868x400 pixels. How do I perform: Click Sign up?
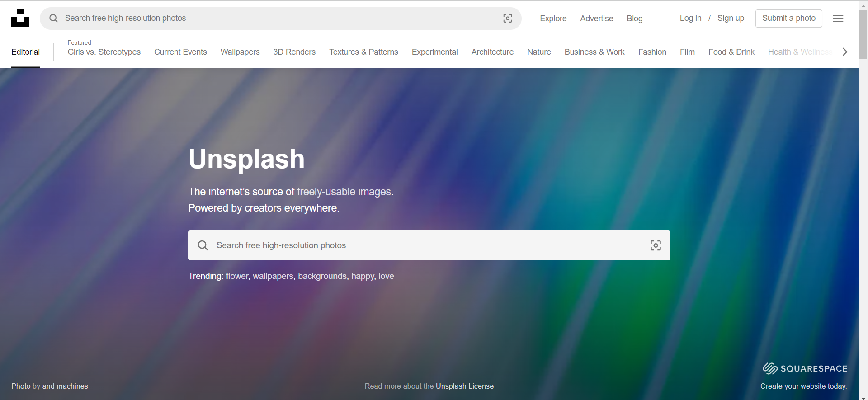click(731, 18)
